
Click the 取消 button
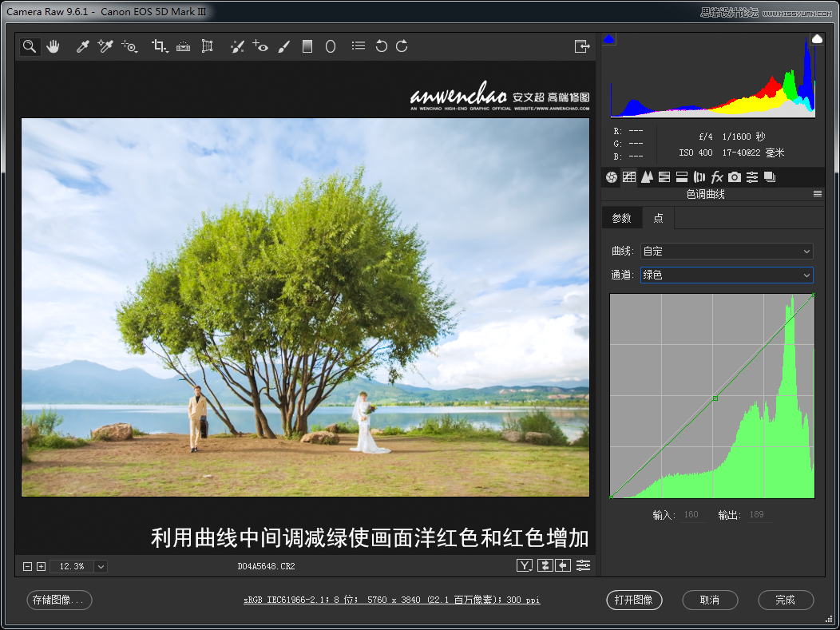tap(710, 600)
